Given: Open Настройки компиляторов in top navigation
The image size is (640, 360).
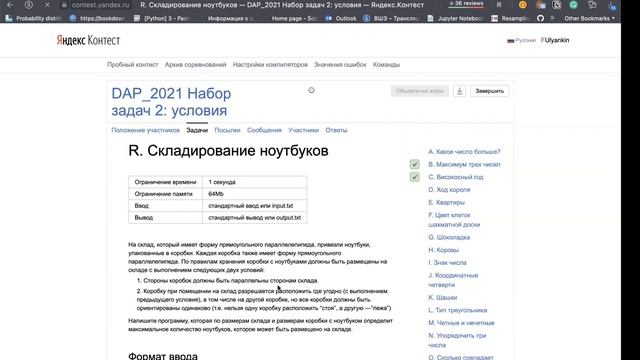Looking at the screenshot, I should (270, 64).
